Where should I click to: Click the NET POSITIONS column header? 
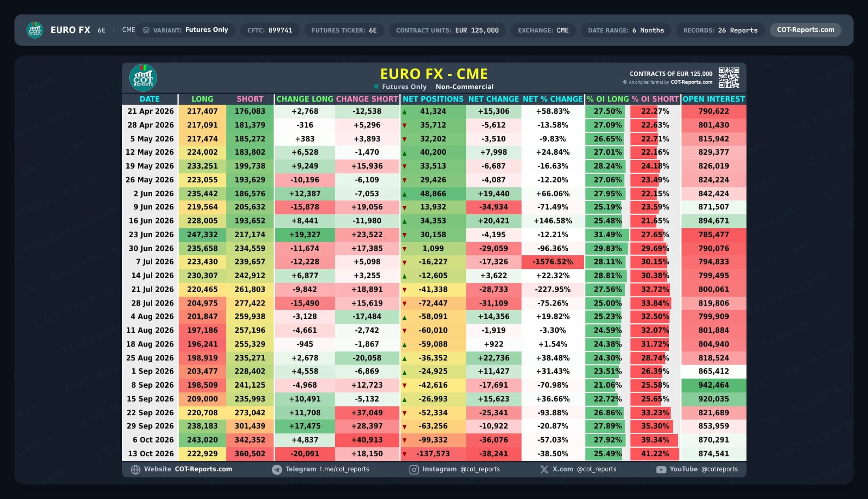pos(433,99)
